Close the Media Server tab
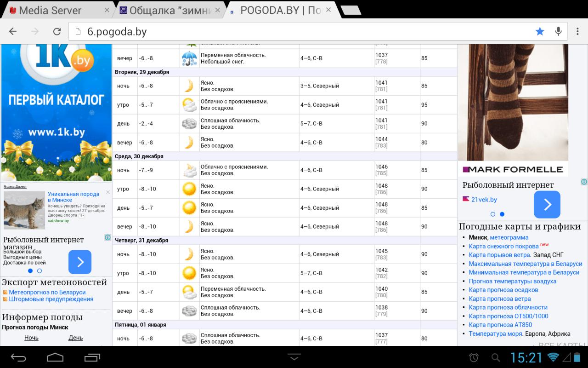 107,10
